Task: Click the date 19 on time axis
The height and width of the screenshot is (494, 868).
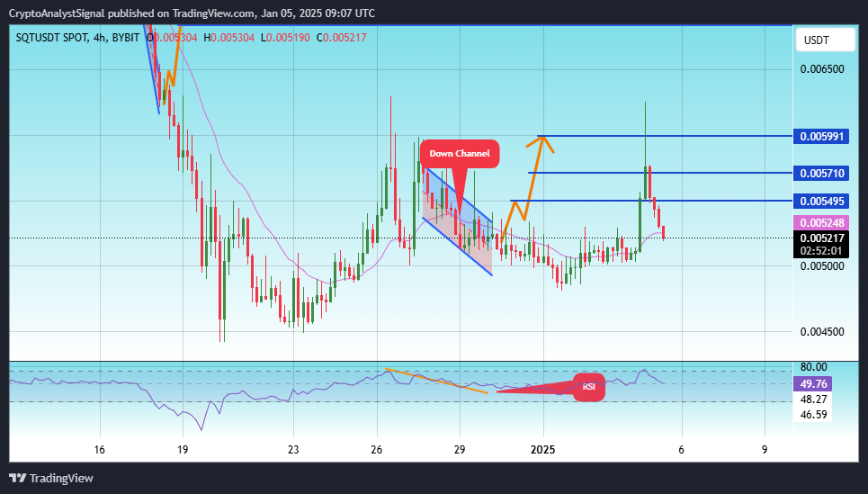Action: click(183, 450)
